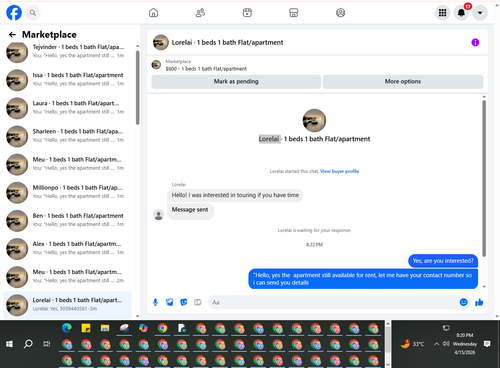
Task: Open the Video icon in top navigation
Action: (x=247, y=13)
